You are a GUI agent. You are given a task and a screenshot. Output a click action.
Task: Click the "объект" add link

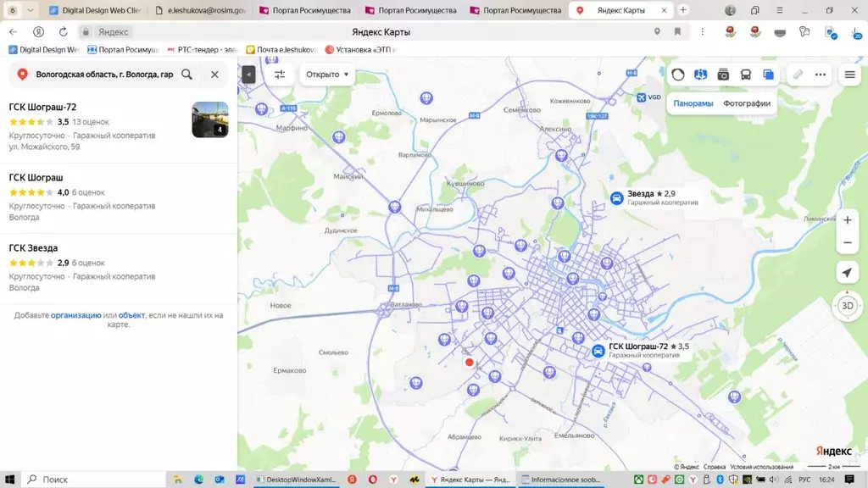[131, 315]
